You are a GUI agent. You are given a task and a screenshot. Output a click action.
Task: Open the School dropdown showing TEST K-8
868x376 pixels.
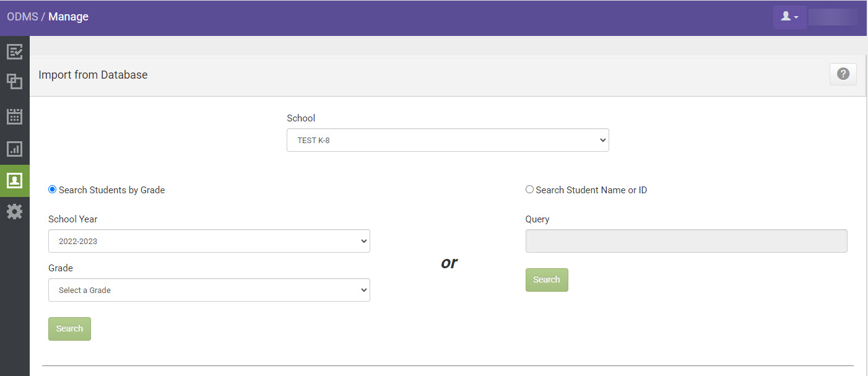(x=448, y=140)
